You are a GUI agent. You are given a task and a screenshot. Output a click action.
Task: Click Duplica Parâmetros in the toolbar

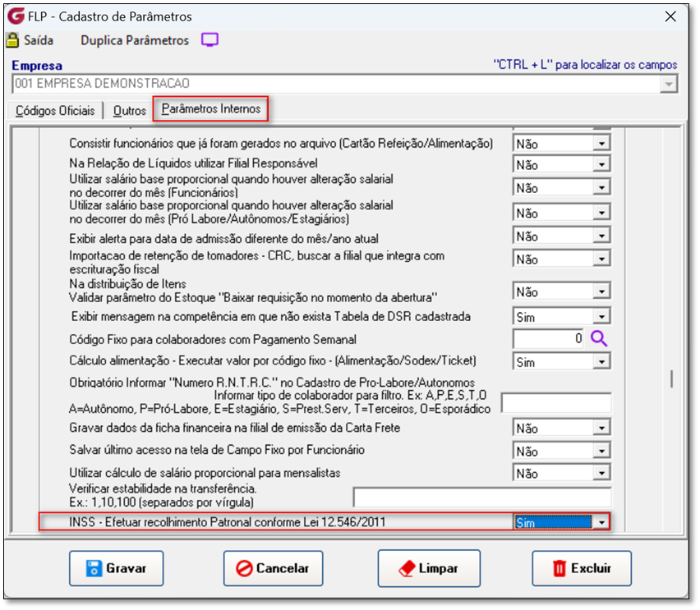[x=135, y=40]
